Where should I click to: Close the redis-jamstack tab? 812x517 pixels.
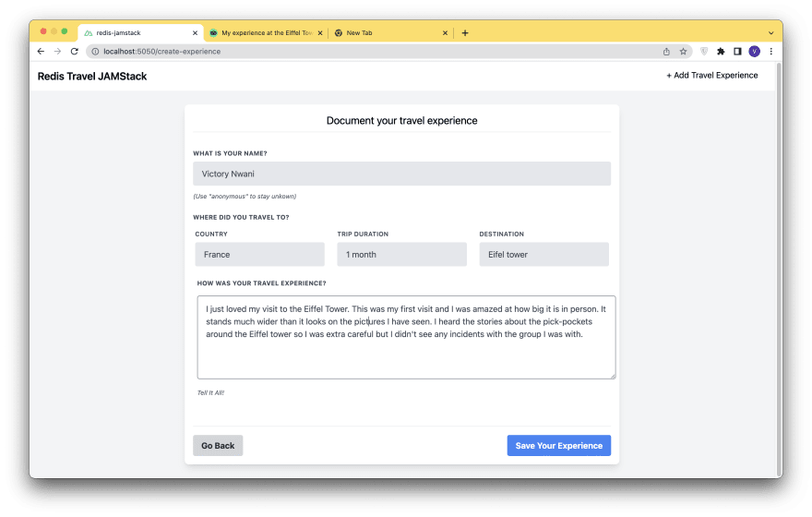(x=196, y=32)
